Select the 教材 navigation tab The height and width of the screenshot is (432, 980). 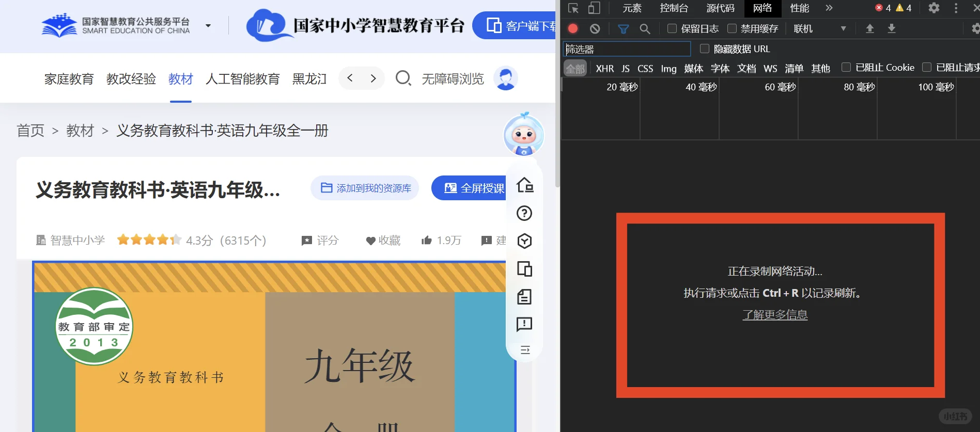coord(181,79)
